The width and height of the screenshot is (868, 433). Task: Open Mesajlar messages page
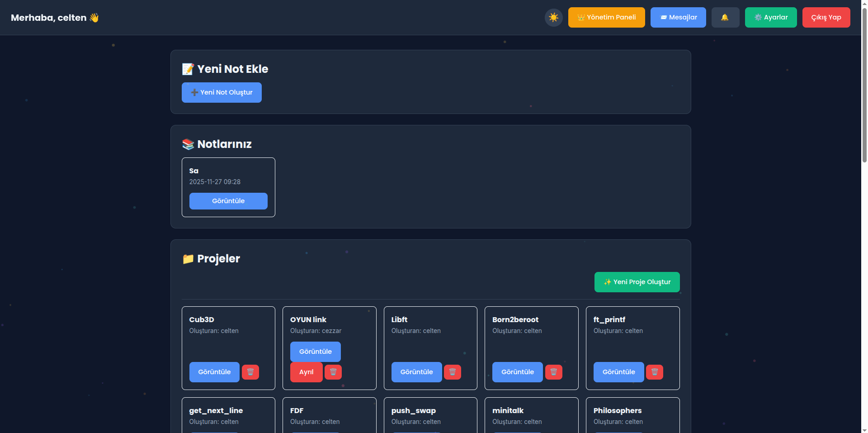[678, 18]
